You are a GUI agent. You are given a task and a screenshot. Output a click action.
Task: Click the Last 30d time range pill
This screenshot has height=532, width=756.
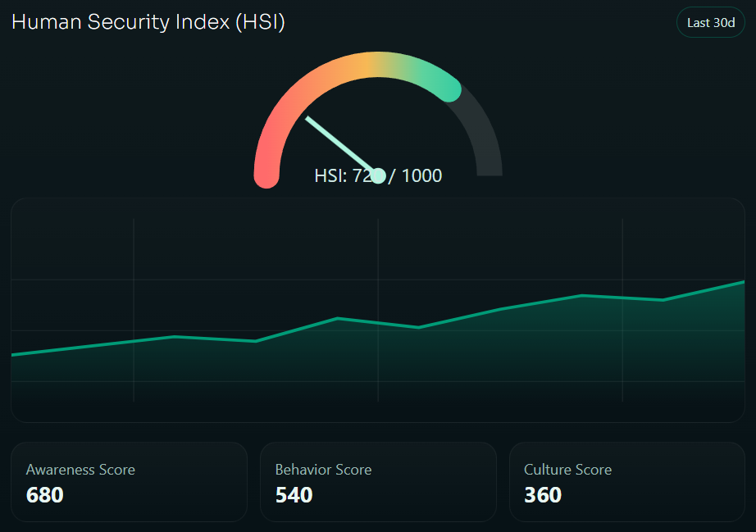click(710, 22)
